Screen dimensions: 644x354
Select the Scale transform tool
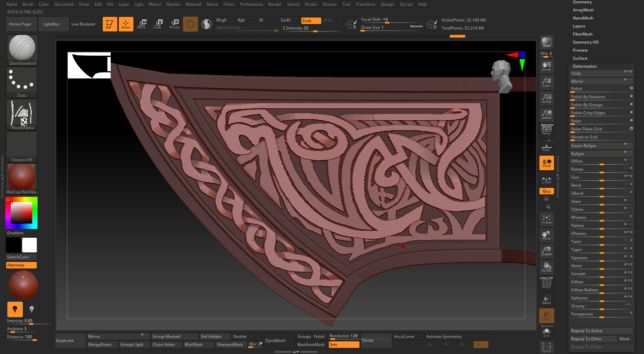[x=158, y=24]
